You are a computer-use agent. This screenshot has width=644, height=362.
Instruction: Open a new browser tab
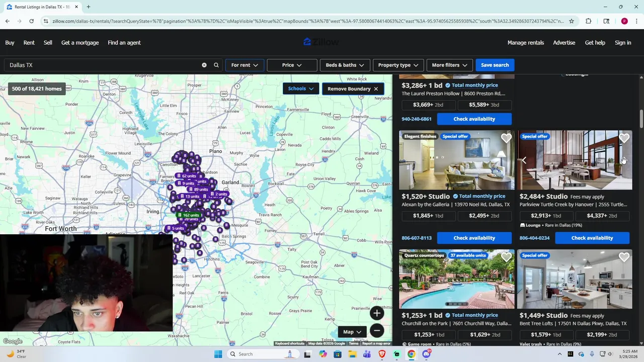coord(88,7)
